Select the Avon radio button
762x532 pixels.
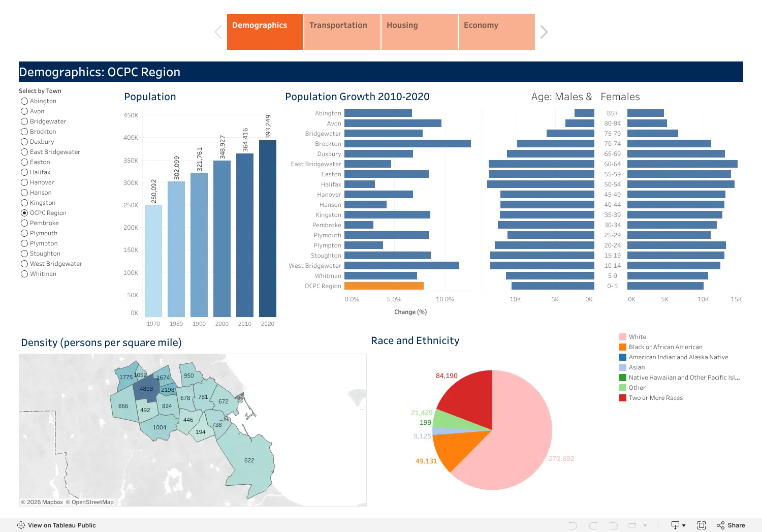(24, 111)
